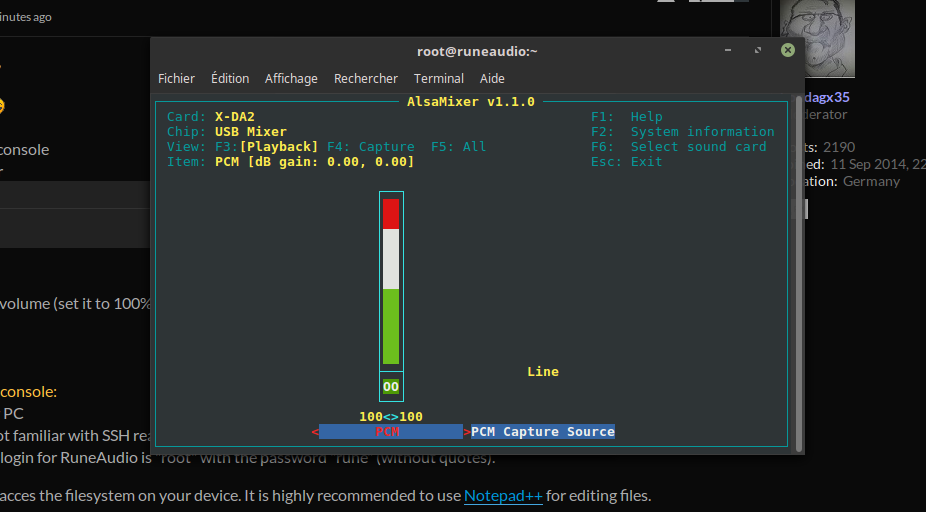Viewport: 926px width, 512px height.
Task: Click F2 System information entry
Action: tap(683, 132)
